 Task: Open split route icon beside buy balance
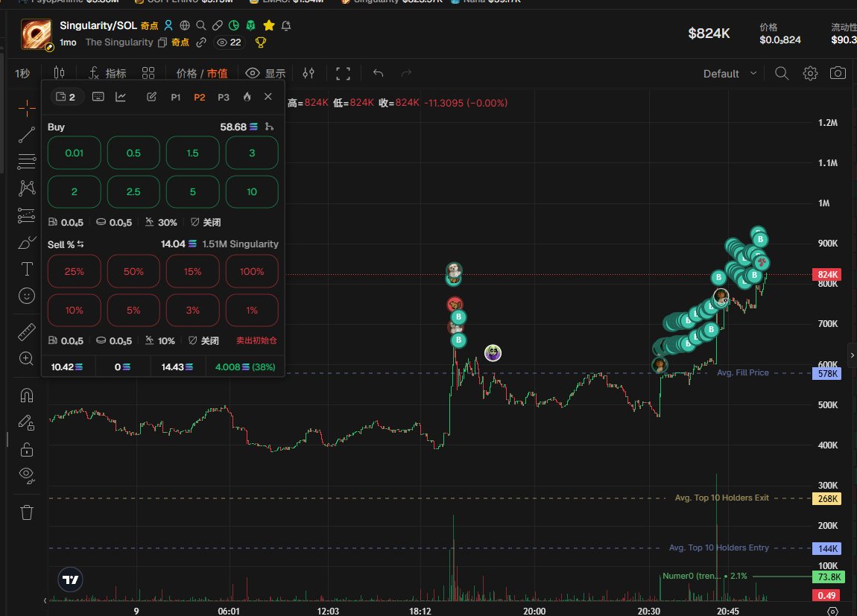(270, 127)
